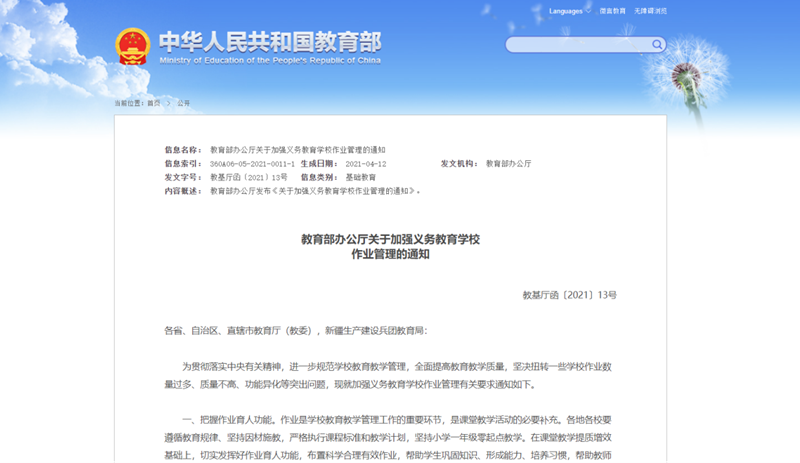The image size is (800, 463).
Task: Click the 信息类别 label
Action: point(319,178)
